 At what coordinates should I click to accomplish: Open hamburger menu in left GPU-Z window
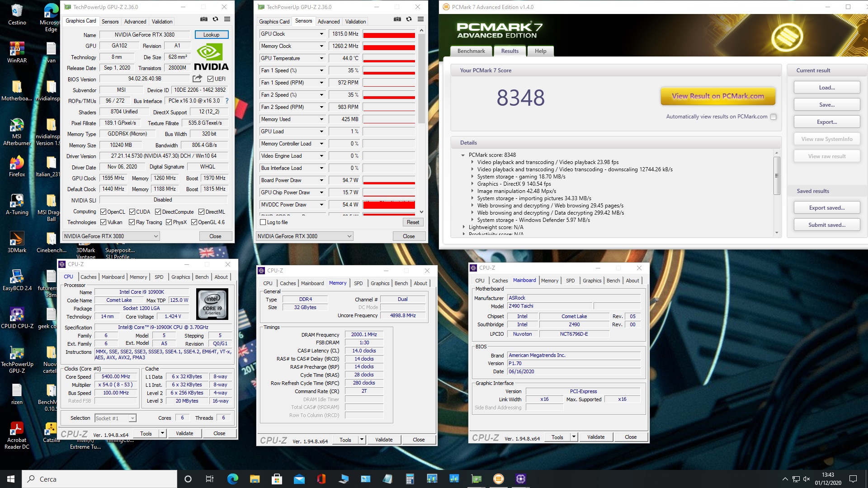click(x=227, y=19)
